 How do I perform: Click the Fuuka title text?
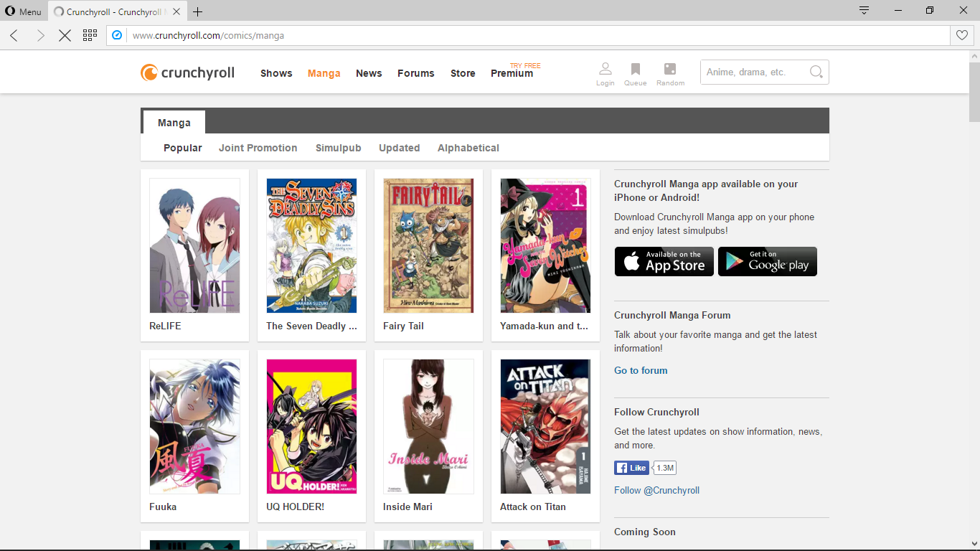coord(163,507)
